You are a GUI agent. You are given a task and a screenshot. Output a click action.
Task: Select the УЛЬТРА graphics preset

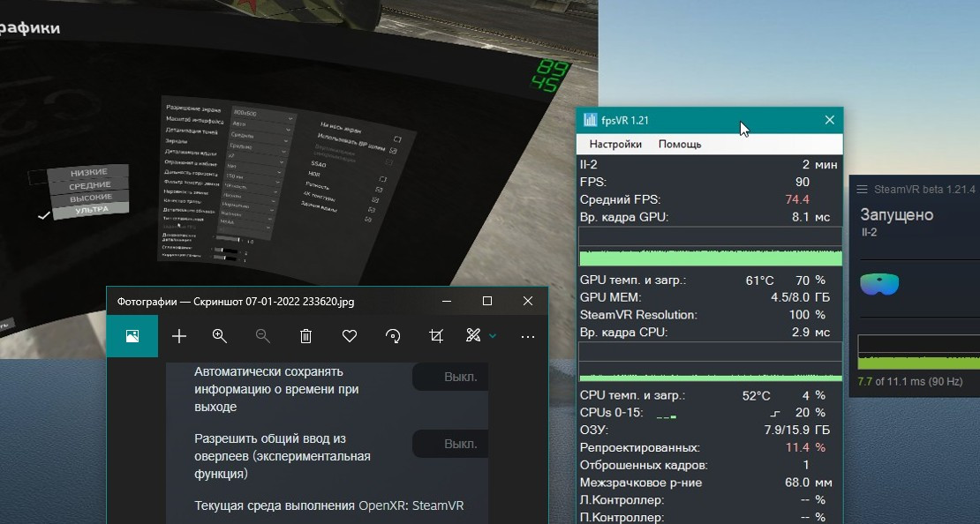[91, 211]
